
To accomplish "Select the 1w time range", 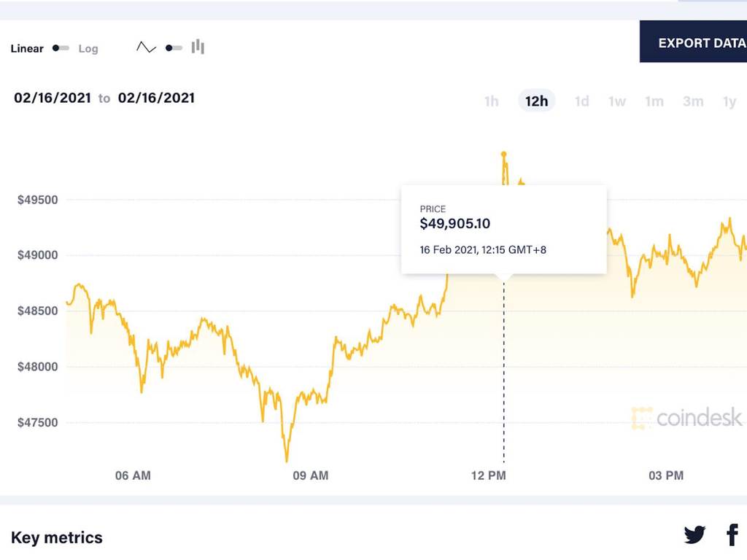I will click(x=616, y=101).
